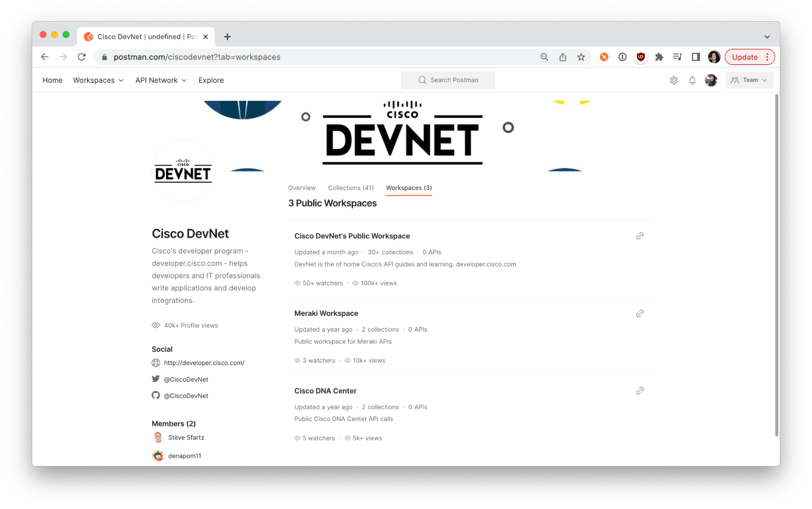812x509 pixels.
Task: Click the globe icon beside developer.cisco.com
Action: click(x=156, y=363)
